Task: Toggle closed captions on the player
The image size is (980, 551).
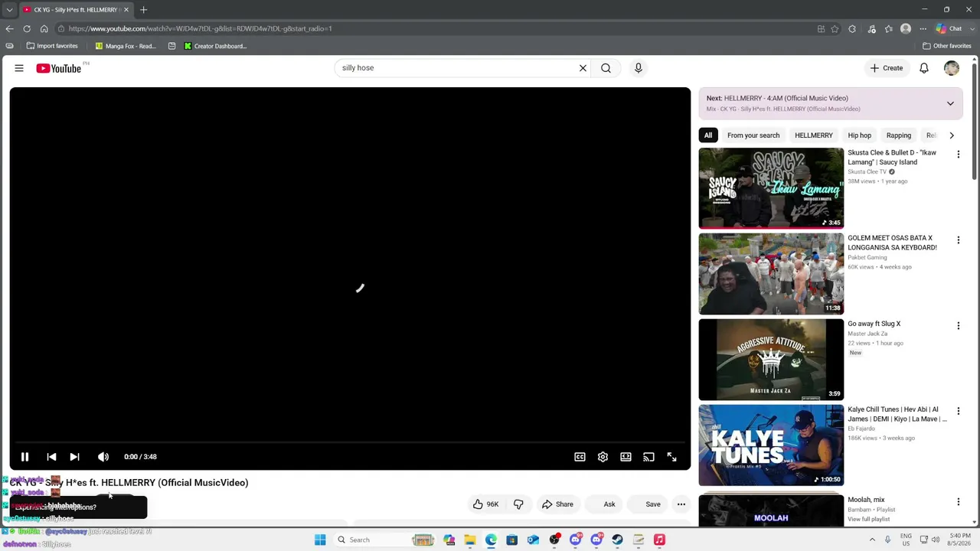Action: [580, 457]
